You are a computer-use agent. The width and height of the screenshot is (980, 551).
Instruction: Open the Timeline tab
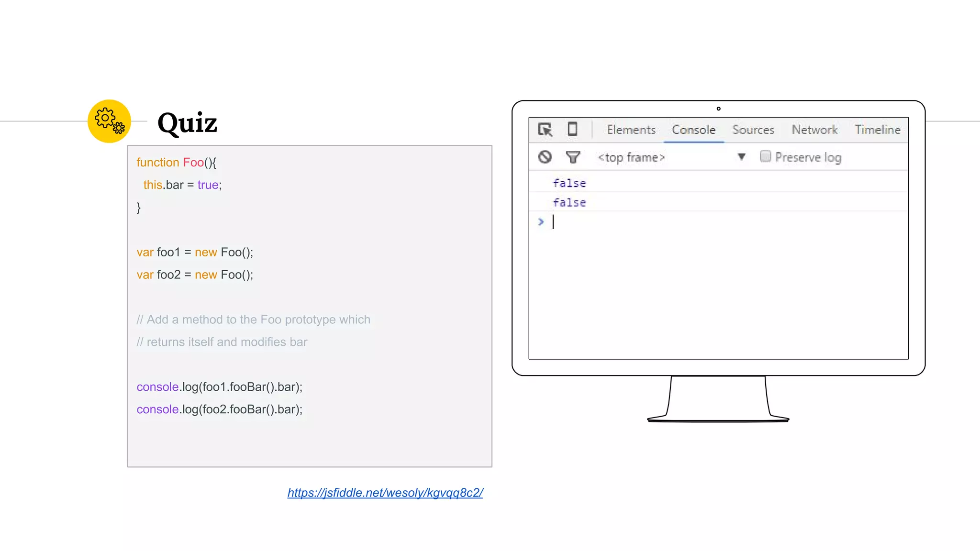coord(877,130)
